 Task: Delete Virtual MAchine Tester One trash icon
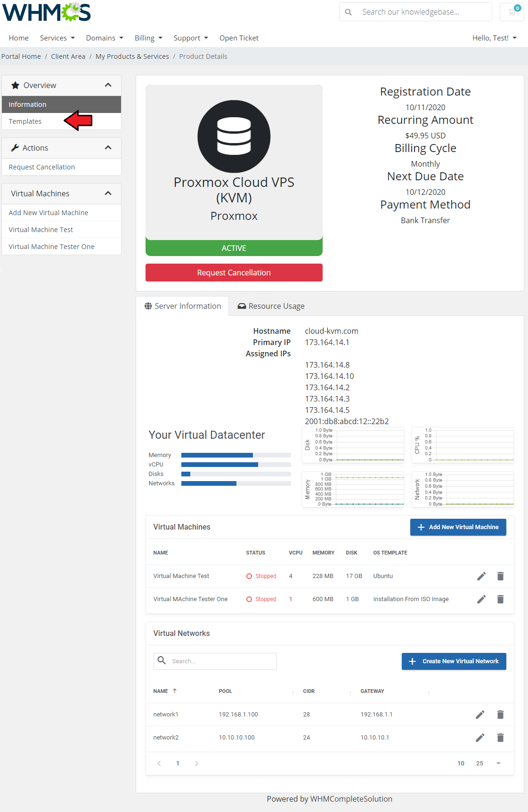(x=500, y=599)
